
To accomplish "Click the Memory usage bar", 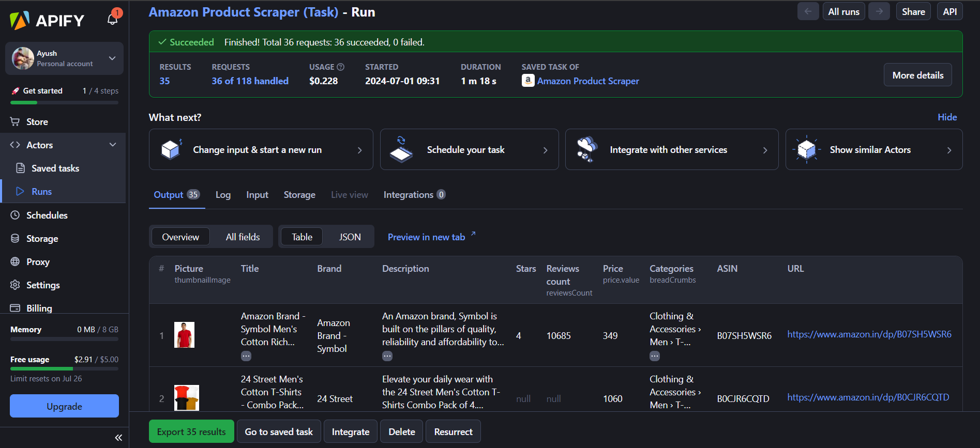I will coord(64,339).
